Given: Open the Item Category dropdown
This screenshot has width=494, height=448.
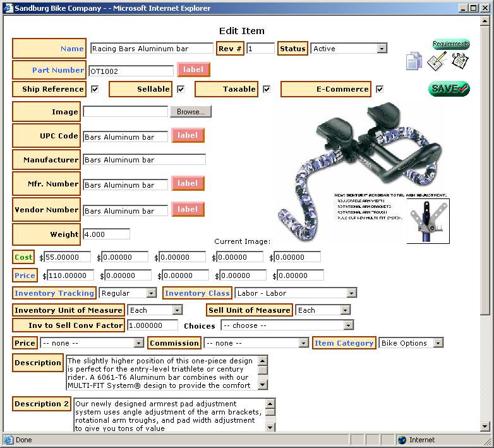Looking at the screenshot, I should (411, 343).
